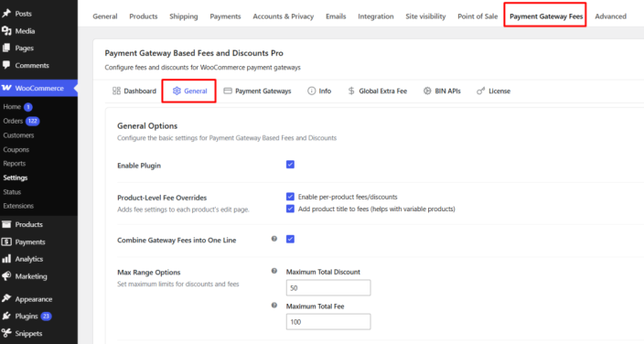Click the Home notification badge 1

click(28, 107)
